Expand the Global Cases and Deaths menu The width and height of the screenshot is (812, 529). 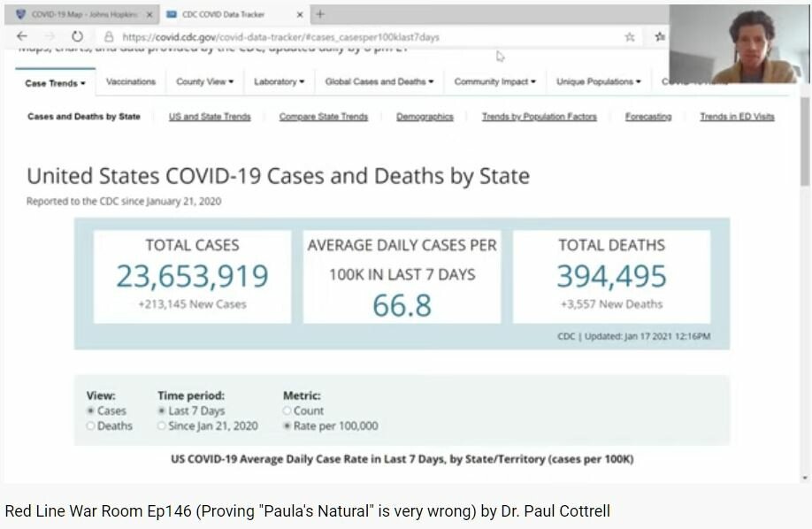pyautogui.click(x=379, y=81)
